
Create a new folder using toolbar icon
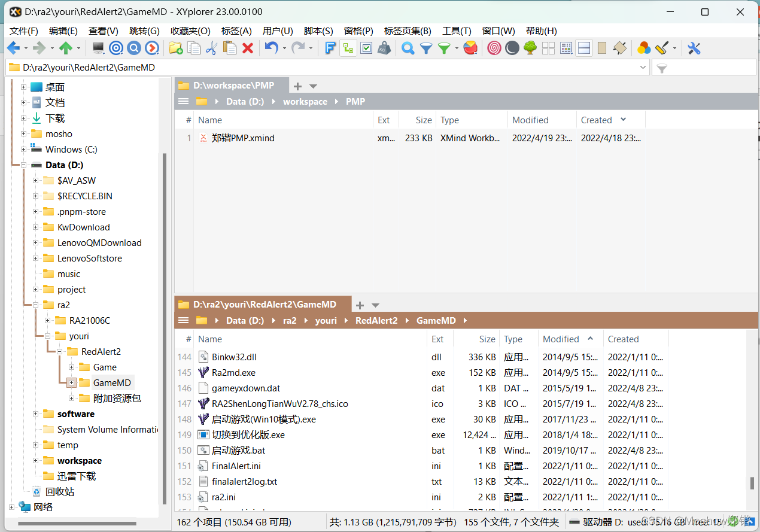click(x=175, y=48)
